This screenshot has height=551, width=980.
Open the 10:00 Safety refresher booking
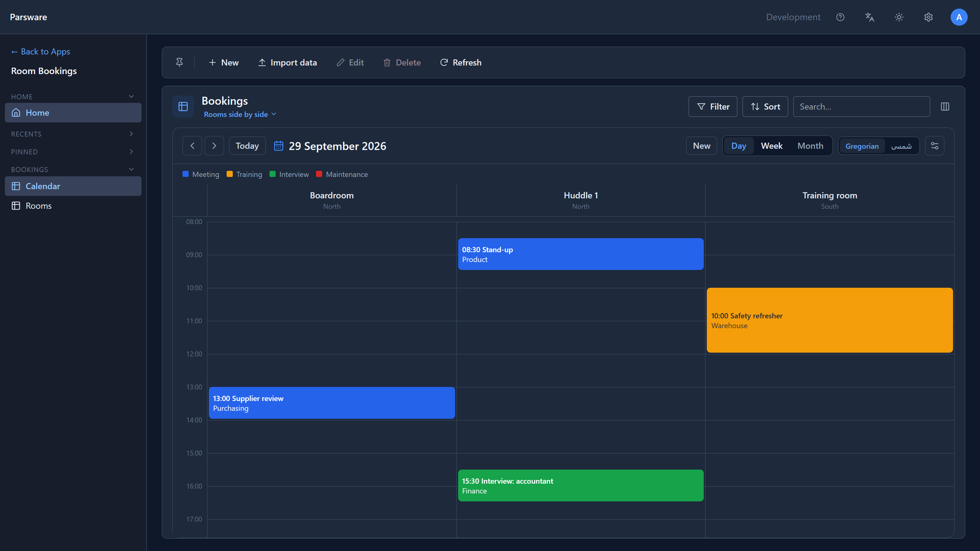[x=830, y=320]
